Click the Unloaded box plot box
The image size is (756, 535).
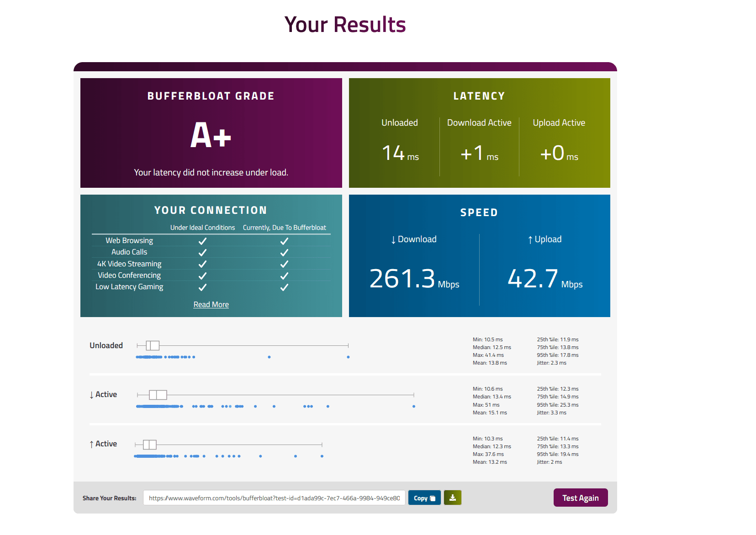click(x=153, y=345)
